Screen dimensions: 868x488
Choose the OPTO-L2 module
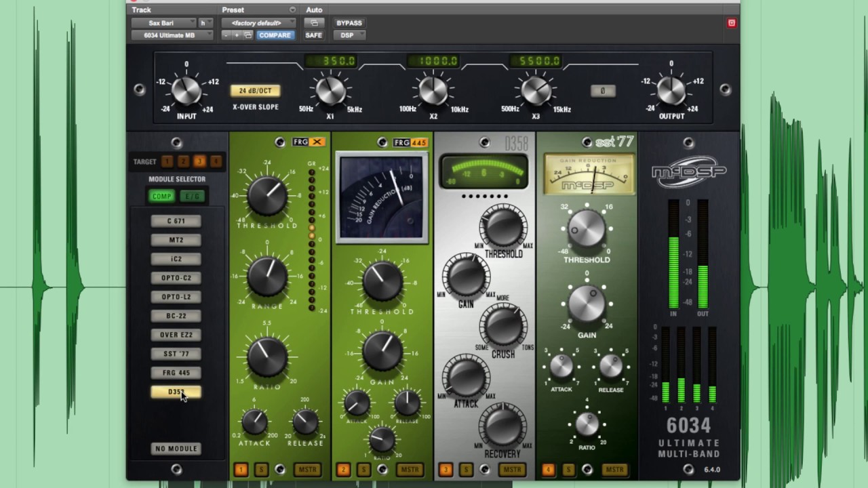click(176, 297)
